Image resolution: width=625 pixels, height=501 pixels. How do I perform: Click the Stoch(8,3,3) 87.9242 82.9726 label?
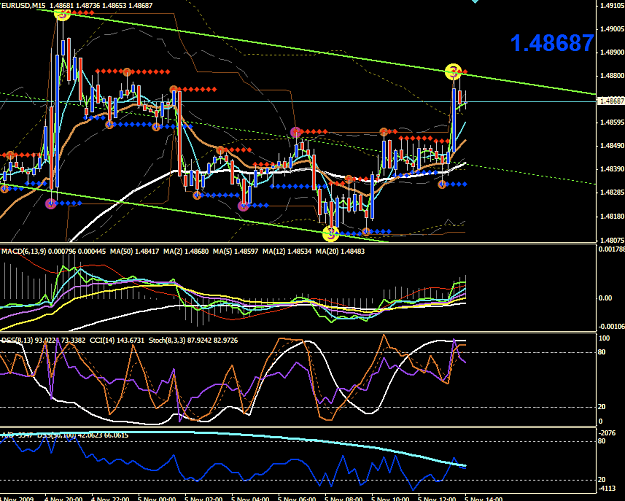pos(193,340)
